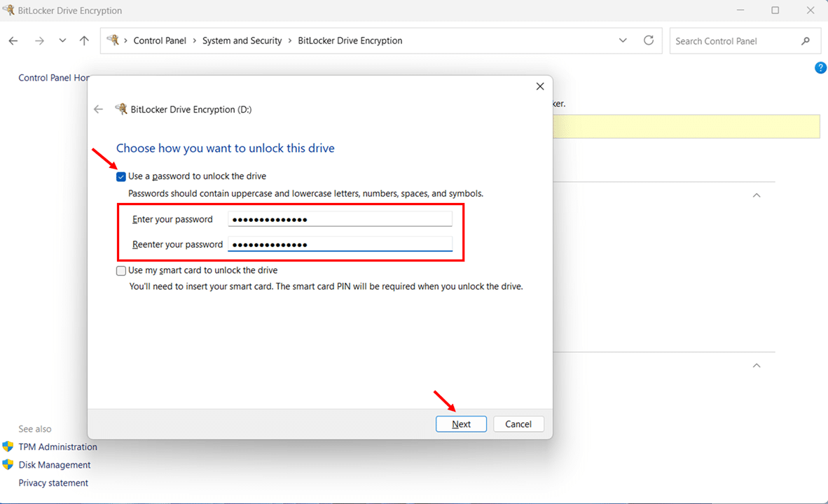Viewport: 828px width, 504px height.
Task: Click the refresh icon beside address bar
Action: point(649,41)
